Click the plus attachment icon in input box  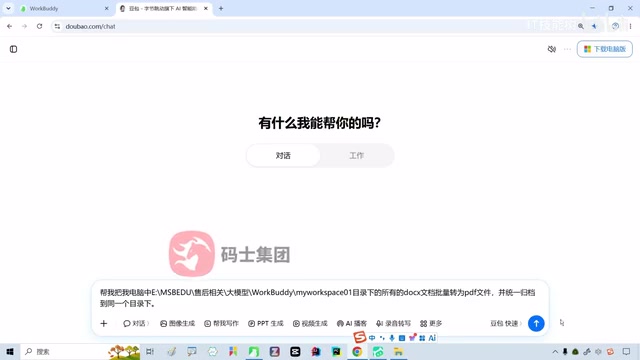pyautogui.click(x=104, y=323)
